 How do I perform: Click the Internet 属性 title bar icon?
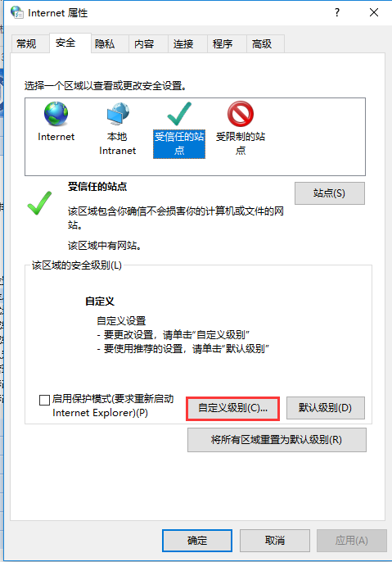[17, 12]
